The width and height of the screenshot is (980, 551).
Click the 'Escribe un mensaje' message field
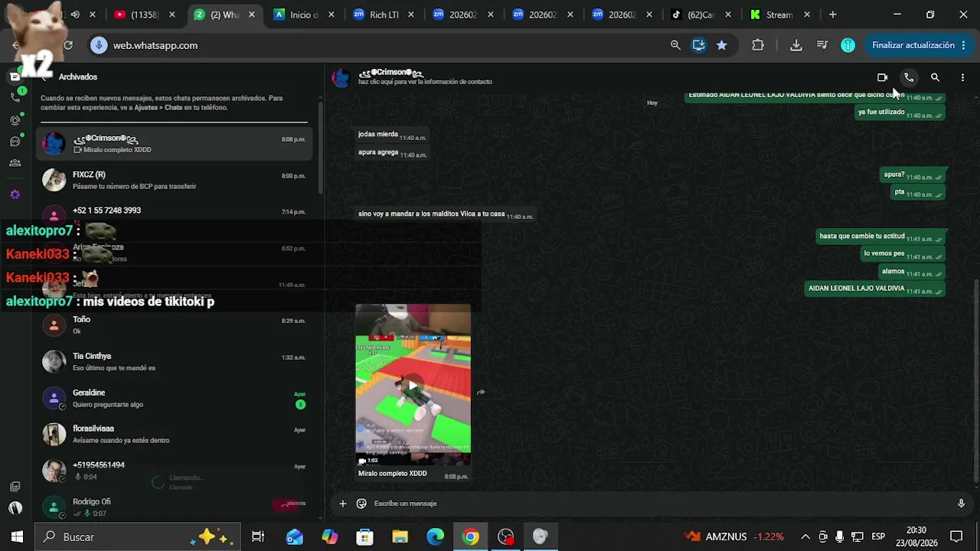click(x=660, y=504)
